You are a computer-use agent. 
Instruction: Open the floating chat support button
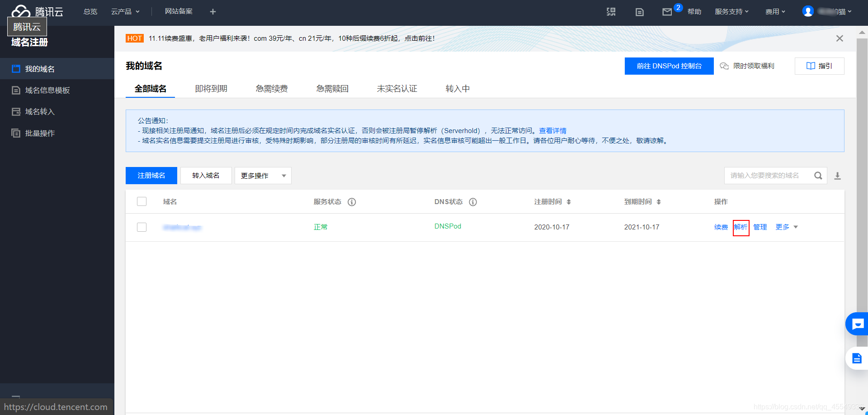coord(857,324)
